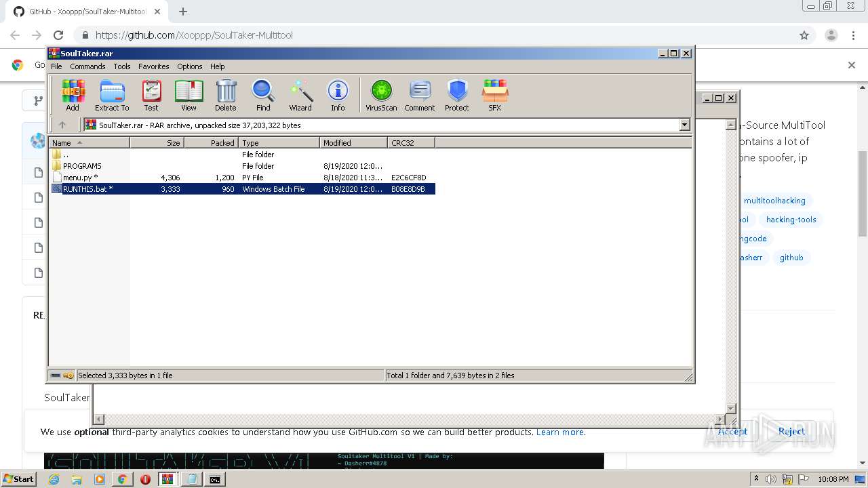This screenshot has width=868, height=488.
Task: Switch to Command Prompt in taskbar
Action: (214, 479)
